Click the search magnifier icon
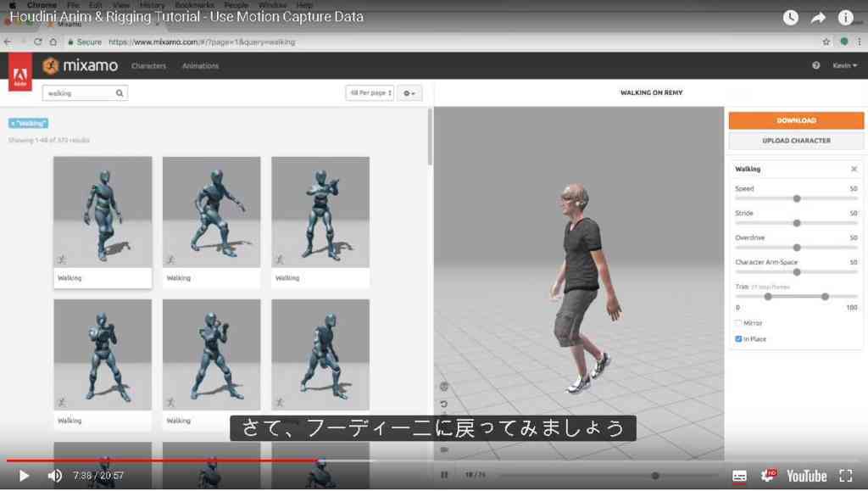This screenshot has height=491, width=868. pyautogui.click(x=120, y=93)
